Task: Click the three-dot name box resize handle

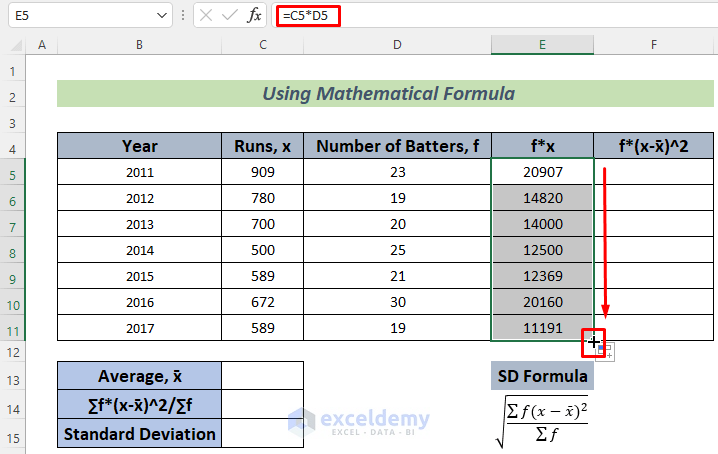Action: point(183,16)
